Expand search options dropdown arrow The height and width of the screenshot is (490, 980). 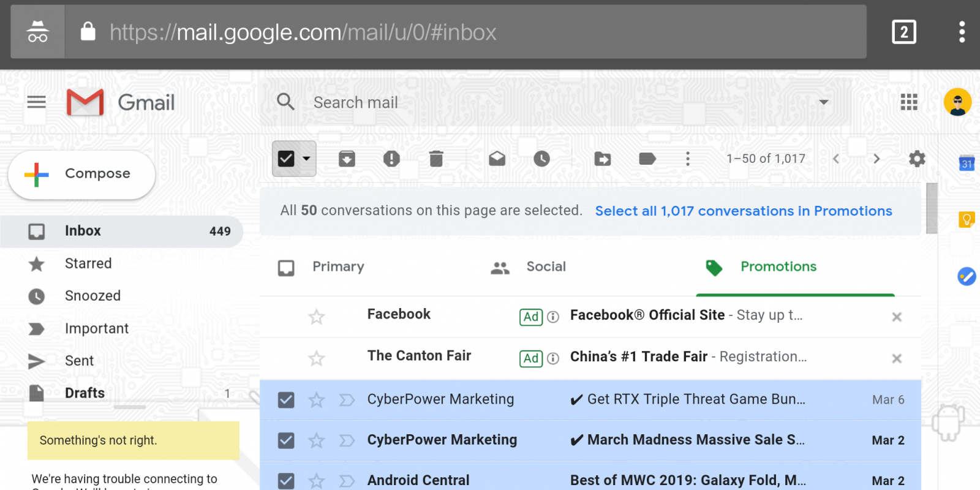click(x=824, y=102)
